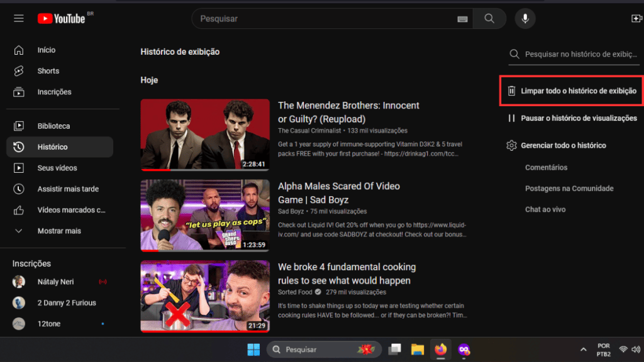Screen dimensions: 644x362
Task: Go to Biblioteca in the sidebar
Action: [53, 126]
